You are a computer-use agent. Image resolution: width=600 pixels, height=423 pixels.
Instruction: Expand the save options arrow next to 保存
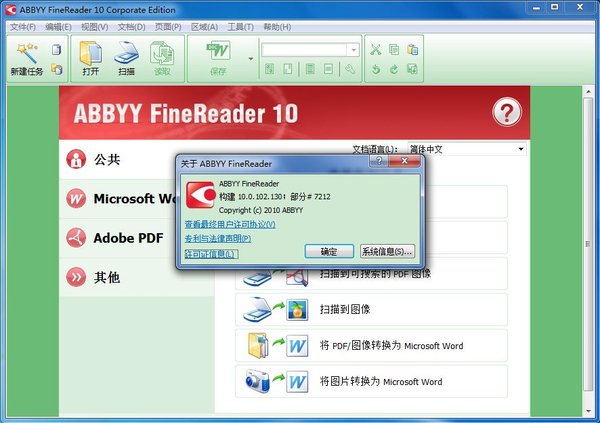click(x=251, y=59)
